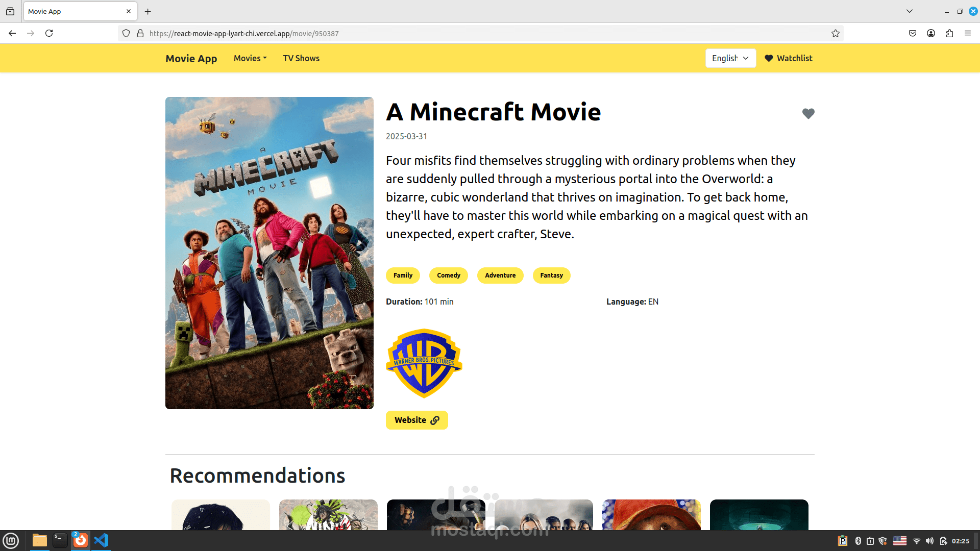This screenshot has width=980, height=551.
Task: Open the English language selector
Action: 730,58
